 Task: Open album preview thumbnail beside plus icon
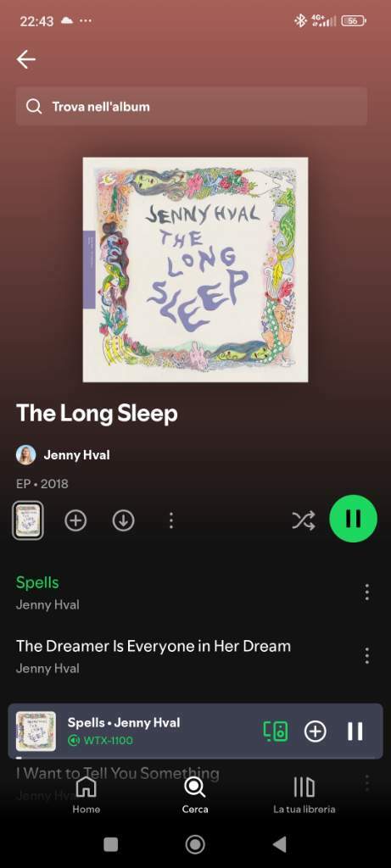pyautogui.click(x=28, y=520)
